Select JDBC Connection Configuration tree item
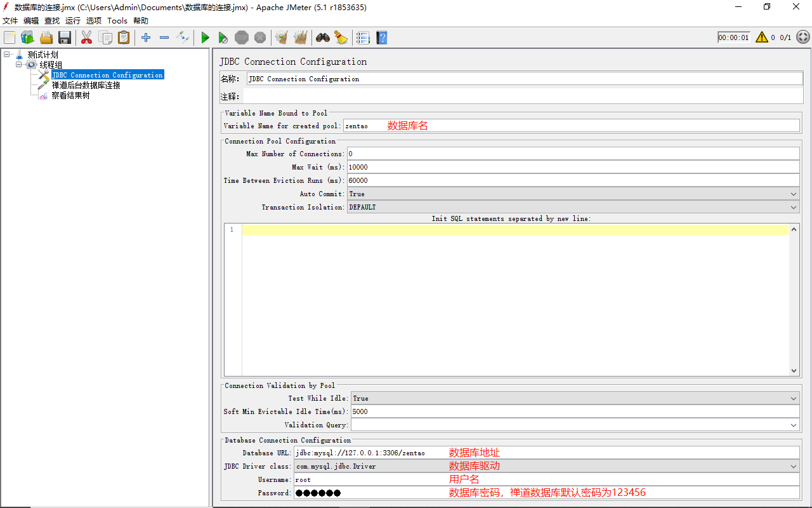This screenshot has height=508, width=812. 107,75
